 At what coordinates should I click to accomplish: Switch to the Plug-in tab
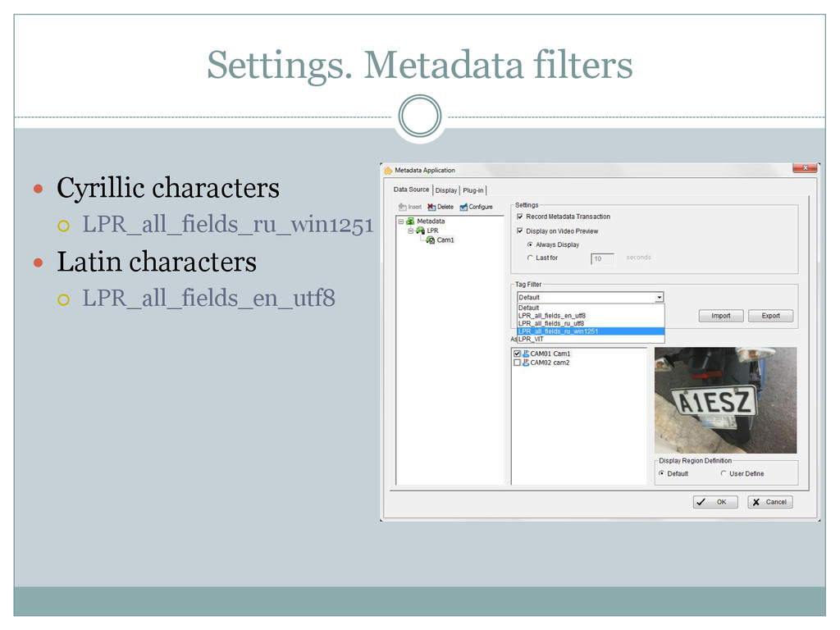click(x=473, y=190)
